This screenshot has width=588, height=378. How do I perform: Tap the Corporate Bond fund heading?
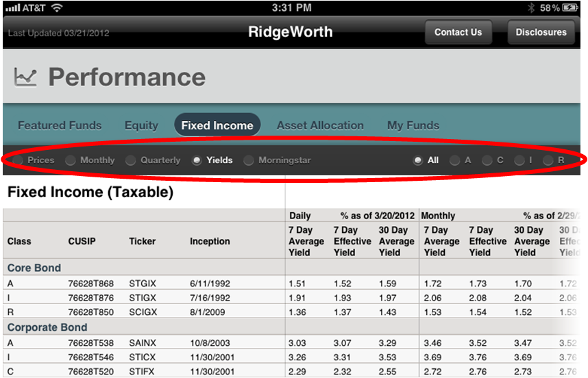[x=47, y=327]
